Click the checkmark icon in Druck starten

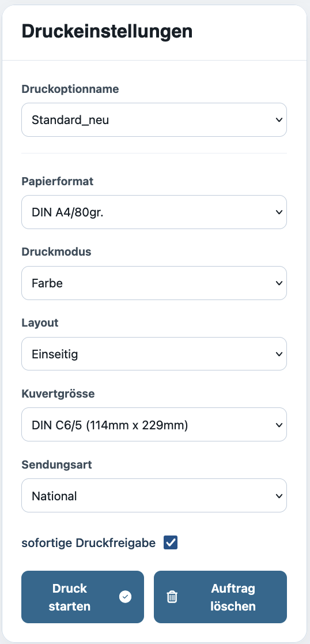[126, 597]
